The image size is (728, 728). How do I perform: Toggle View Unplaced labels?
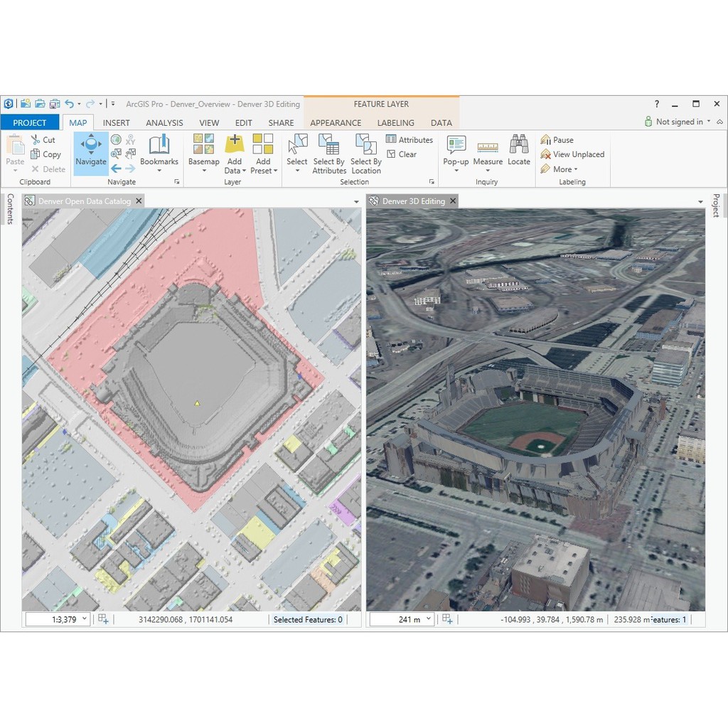coord(572,154)
